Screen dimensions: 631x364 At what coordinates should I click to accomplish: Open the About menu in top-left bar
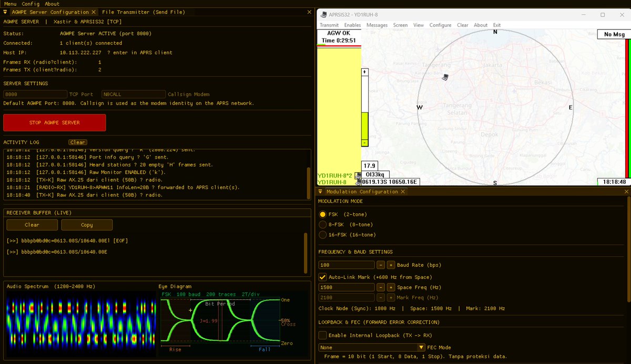click(x=52, y=4)
